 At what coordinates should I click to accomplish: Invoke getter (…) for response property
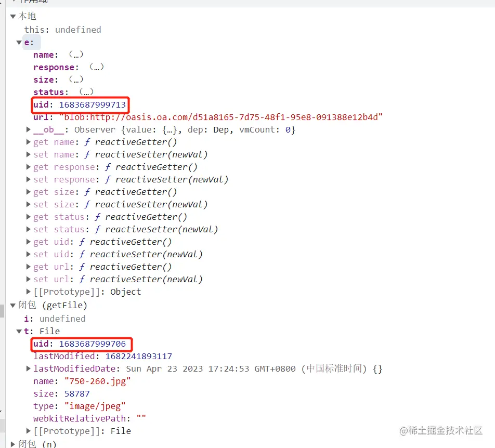[x=97, y=67]
